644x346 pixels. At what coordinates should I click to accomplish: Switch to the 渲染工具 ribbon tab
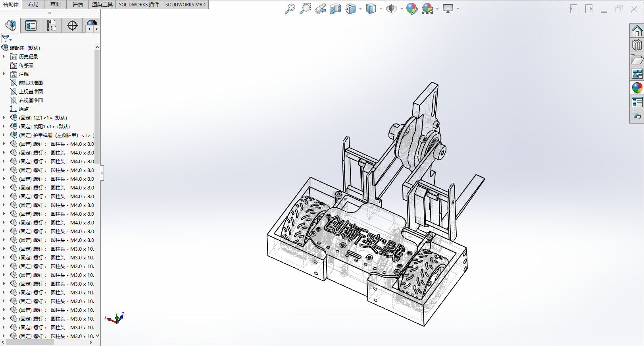coord(102,4)
